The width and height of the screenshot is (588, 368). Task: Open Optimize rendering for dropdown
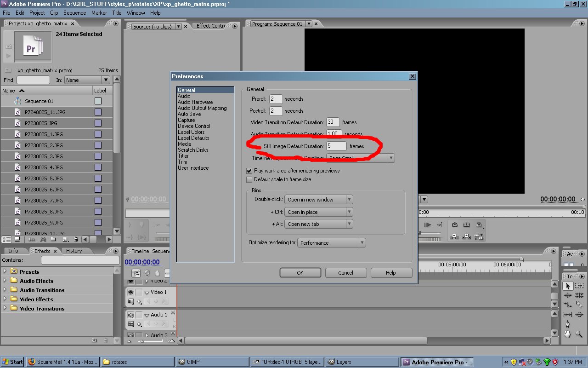(332, 243)
